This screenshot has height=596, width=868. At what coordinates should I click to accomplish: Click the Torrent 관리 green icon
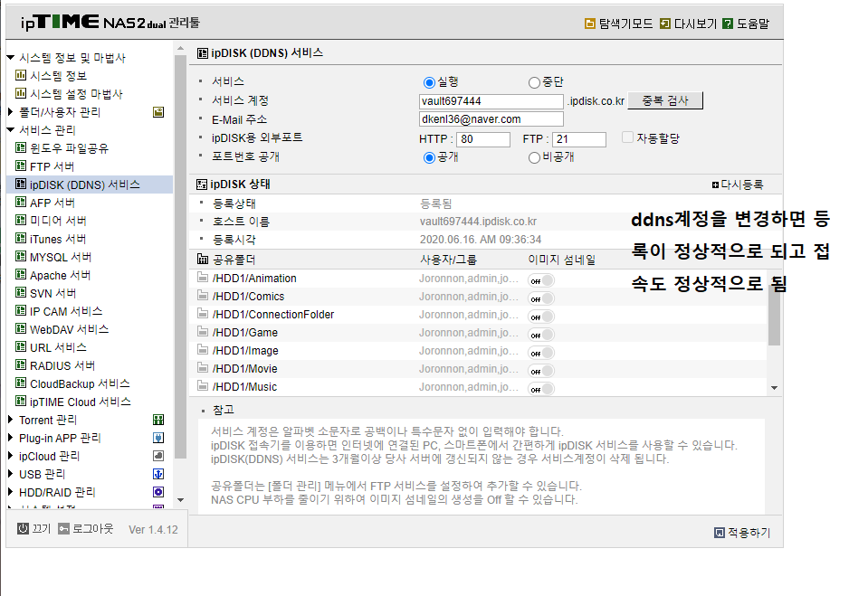(158, 420)
